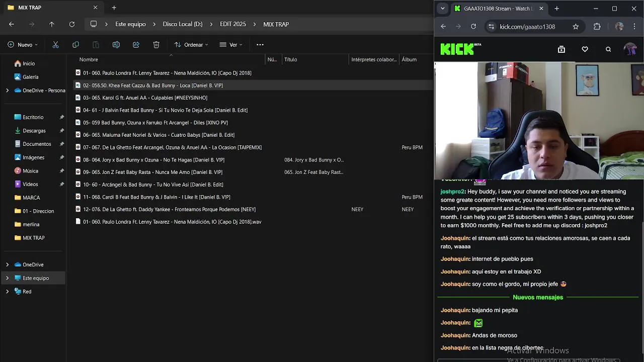Click the Cut icon in Explorer toolbar
644x362 pixels.
pyautogui.click(x=55, y=45)
